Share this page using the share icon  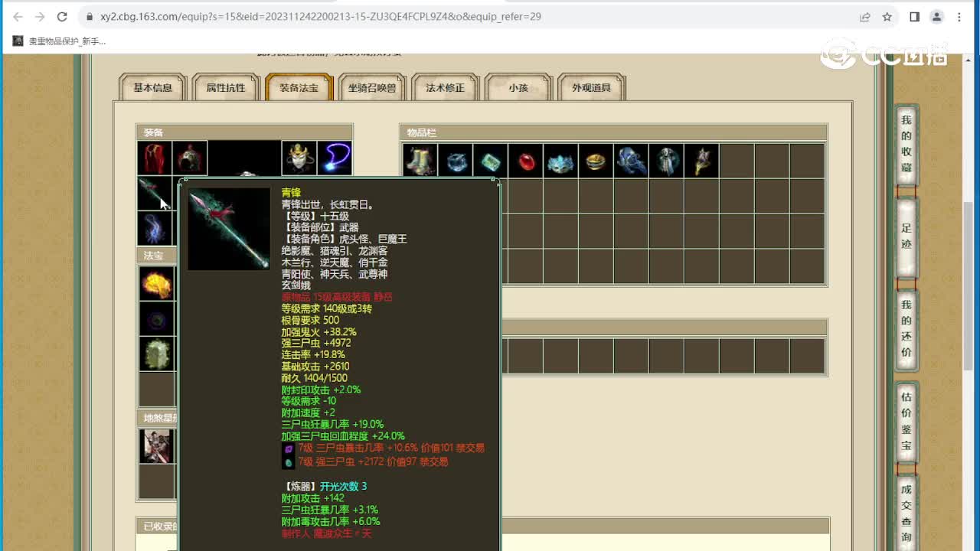864,16
